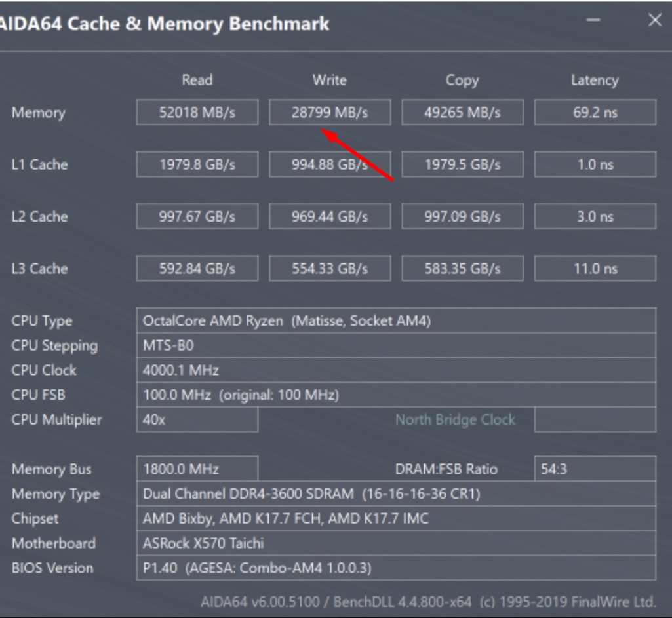Select the L3 Cache Copy result
This screenshot has width=672, height=618.
tap(462, 269)
